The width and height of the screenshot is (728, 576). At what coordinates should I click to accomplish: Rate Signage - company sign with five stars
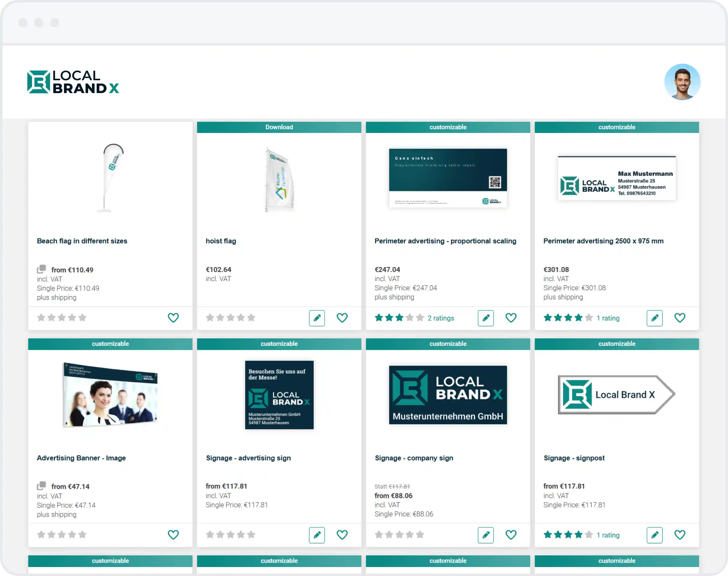pyautogui.click(x=420, y=534)
